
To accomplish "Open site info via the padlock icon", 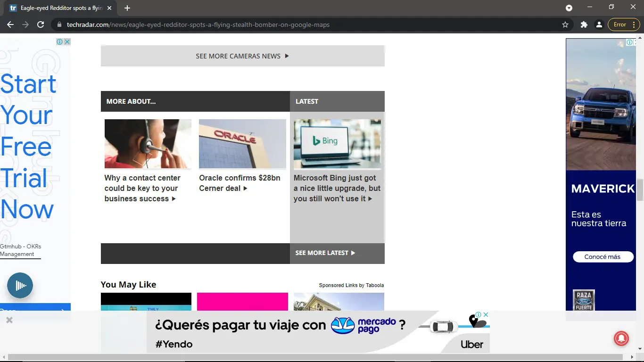I will (x=59, y=25).
